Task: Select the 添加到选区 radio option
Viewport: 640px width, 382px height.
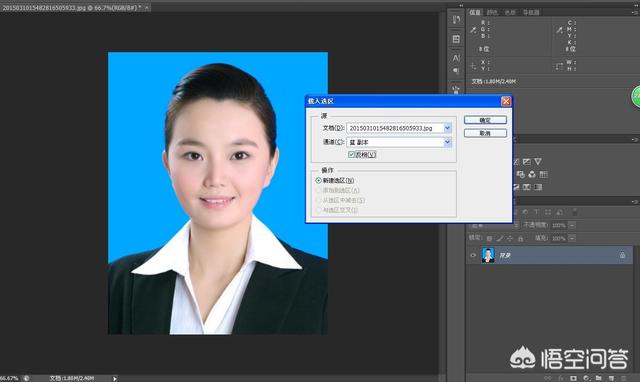Action: 318,190
